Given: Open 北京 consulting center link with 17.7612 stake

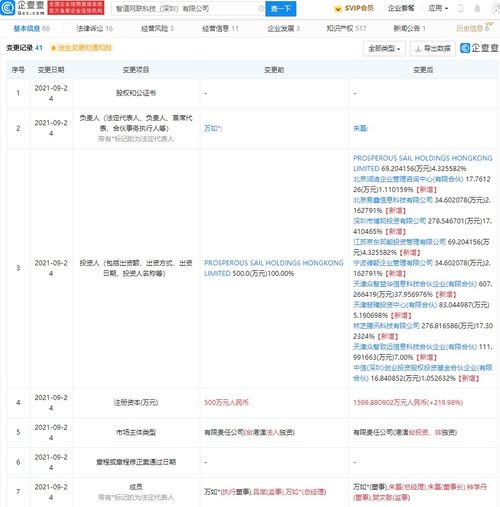Looking at the screenshot, I should tap(408, 179).
